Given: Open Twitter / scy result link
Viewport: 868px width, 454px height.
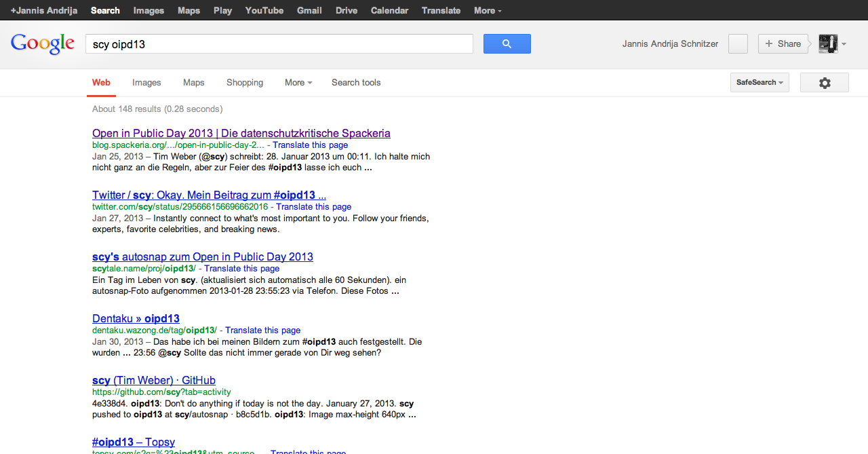Looking at the screenshot, I should [x=209, y=195].
